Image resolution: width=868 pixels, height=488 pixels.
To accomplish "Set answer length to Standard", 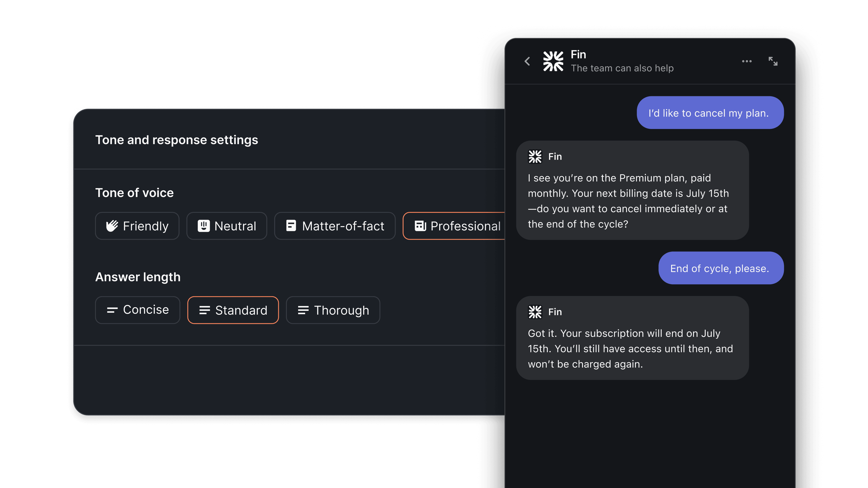I will tap(233, 310).
